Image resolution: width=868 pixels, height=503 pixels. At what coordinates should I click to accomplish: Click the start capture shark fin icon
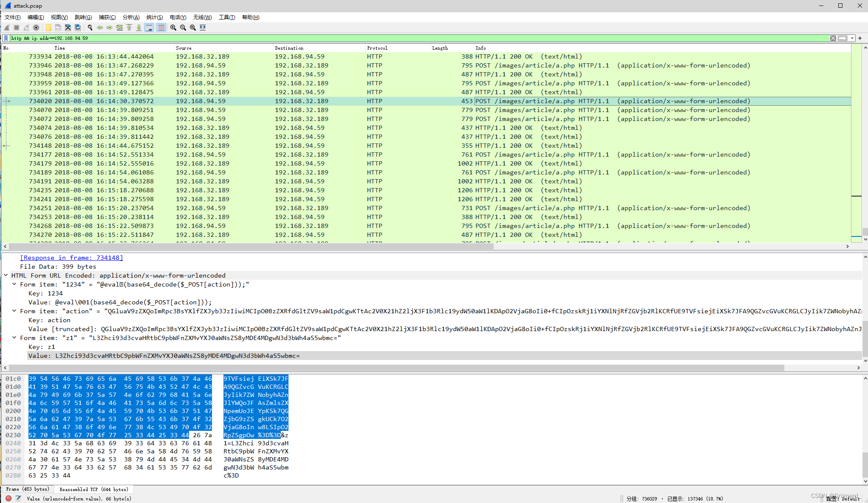pyautogui.click(x=7, y=28)
